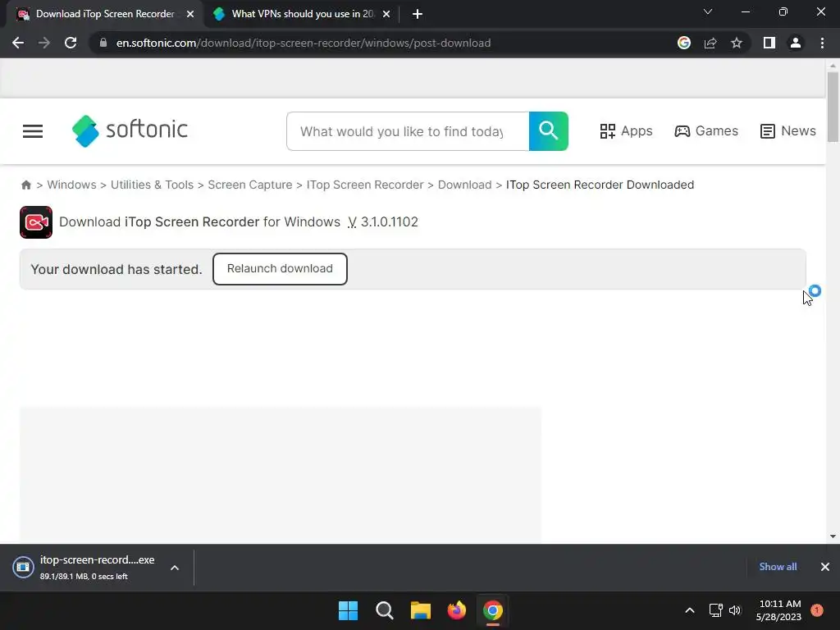
Task: View site info via padlock icon
Action: (x=103, y=43)
